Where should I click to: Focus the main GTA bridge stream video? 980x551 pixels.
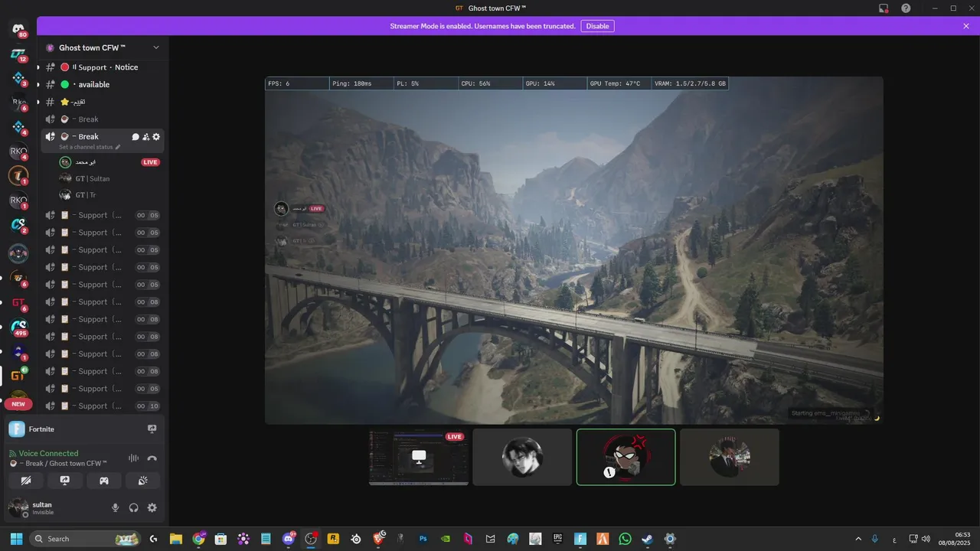[x=574, y=250]
